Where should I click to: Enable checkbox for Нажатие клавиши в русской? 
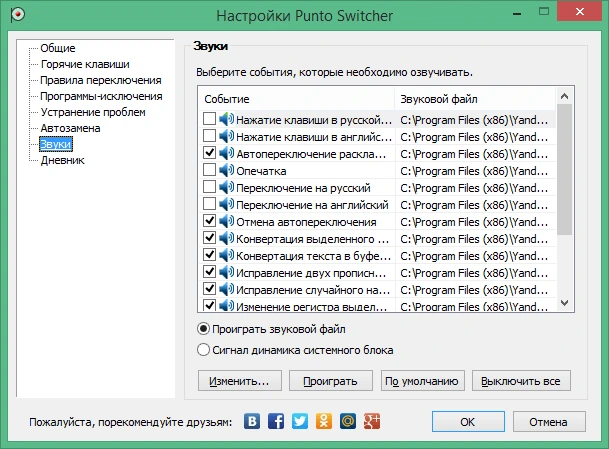point(209,119)
